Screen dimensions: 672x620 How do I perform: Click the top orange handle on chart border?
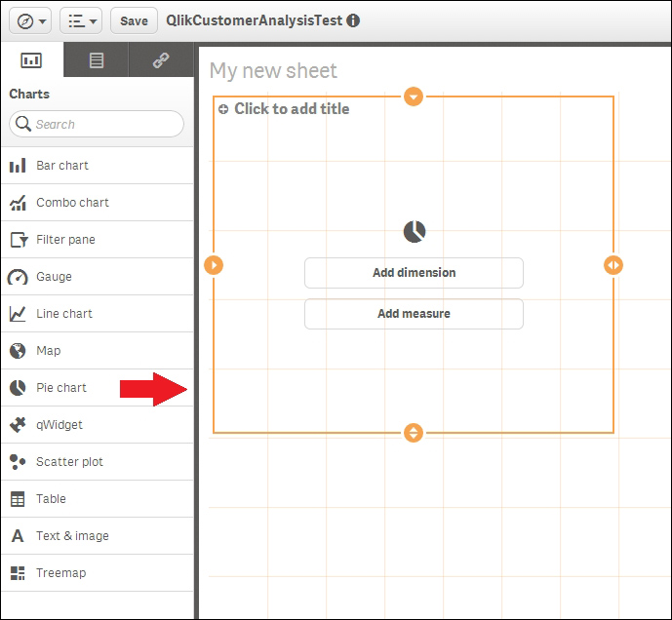pyautogui.click(x=414, y=97)
